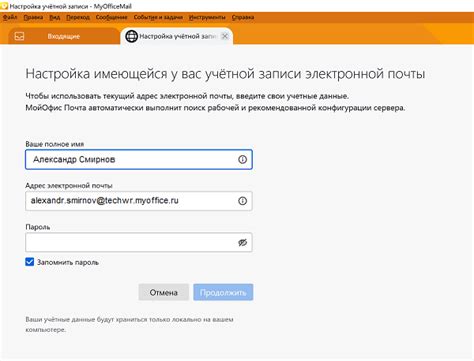Image resolution: width=474 pixels, height=361 pixels.
Task: Click the Отмена button
Action: 164,292
